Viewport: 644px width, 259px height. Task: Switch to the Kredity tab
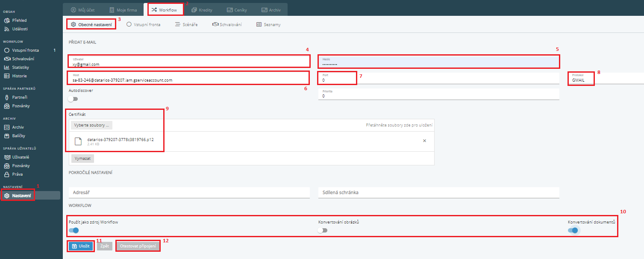tap(202, 10)
